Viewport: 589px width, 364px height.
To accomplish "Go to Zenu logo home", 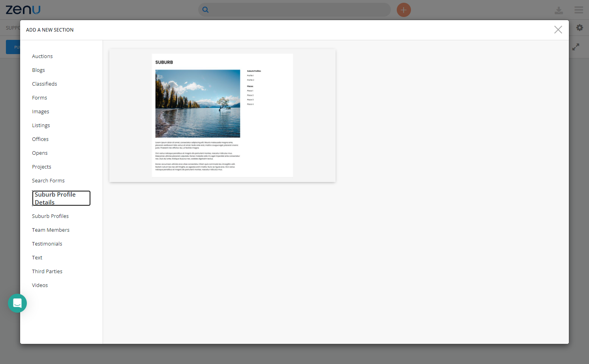I will click(23, 9).
